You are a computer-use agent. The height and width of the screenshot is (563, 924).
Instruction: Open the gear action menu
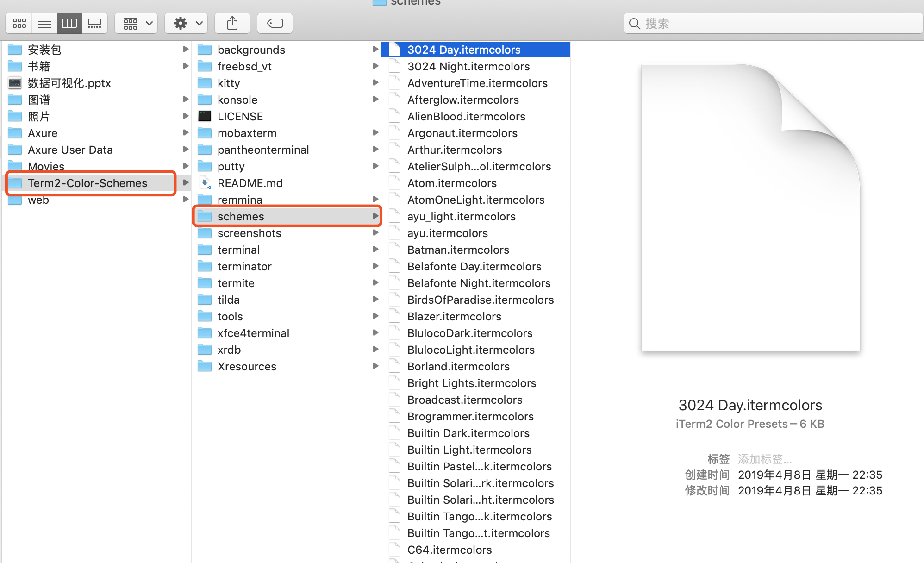[x=187, y=23]
